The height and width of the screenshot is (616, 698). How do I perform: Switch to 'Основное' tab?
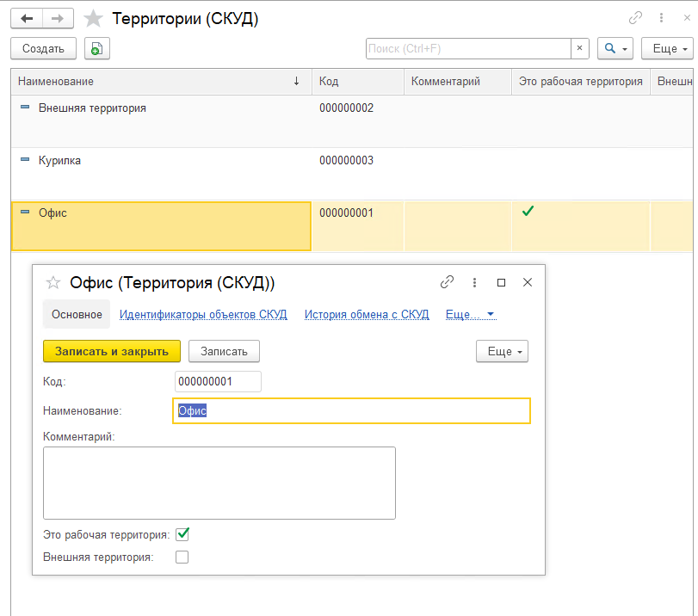click(77, 315)
